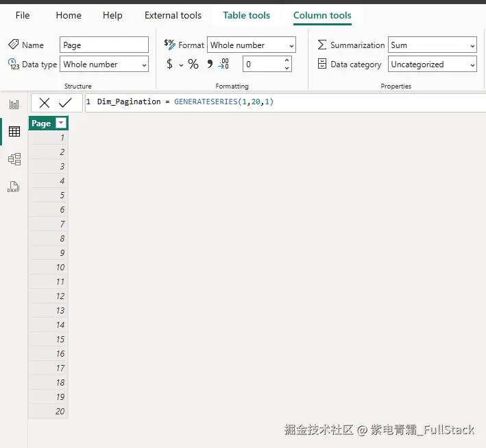Toggle thousands separator comma icon
486x448 pixels.
tap(210, 64)
